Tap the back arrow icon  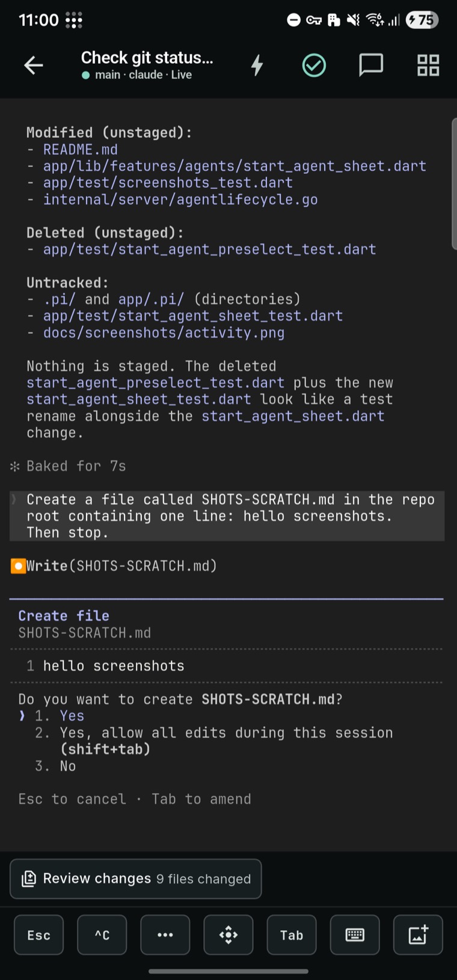[x=34, y=66]
